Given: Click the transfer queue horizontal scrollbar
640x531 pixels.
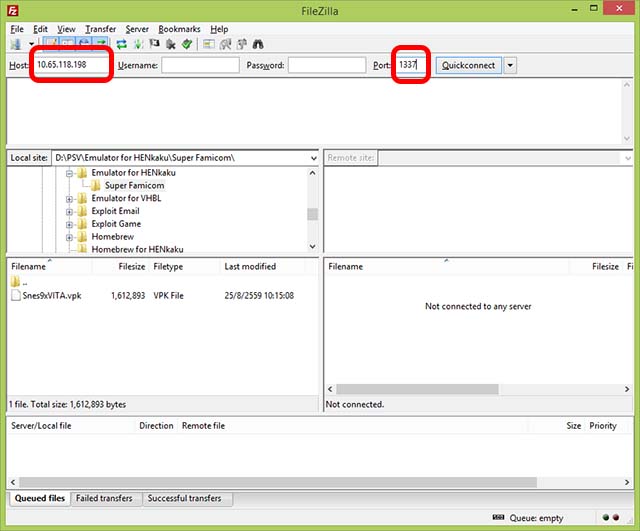Looking at the screenshot, I should coord(278,482).
